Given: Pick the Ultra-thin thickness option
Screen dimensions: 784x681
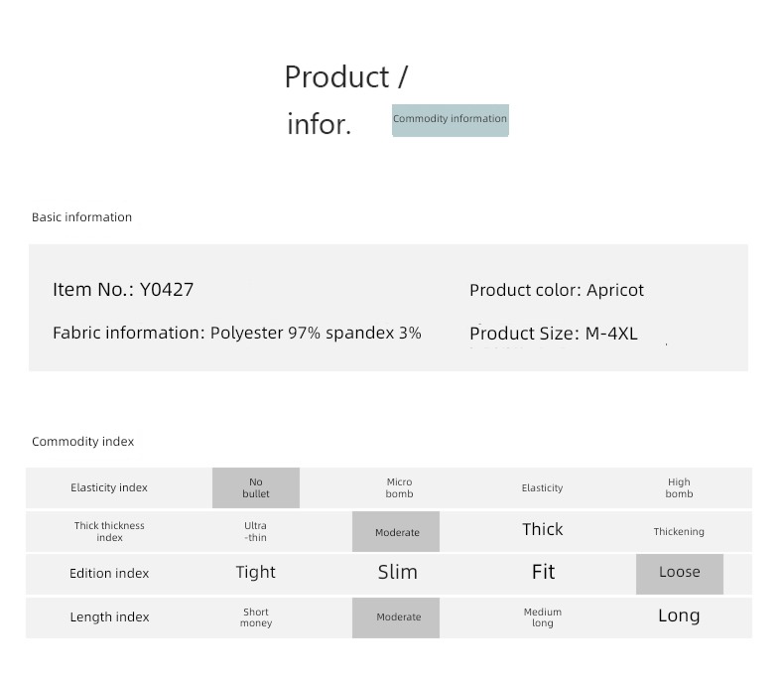Looking at the screenshot, I should [x=255, y=531].
